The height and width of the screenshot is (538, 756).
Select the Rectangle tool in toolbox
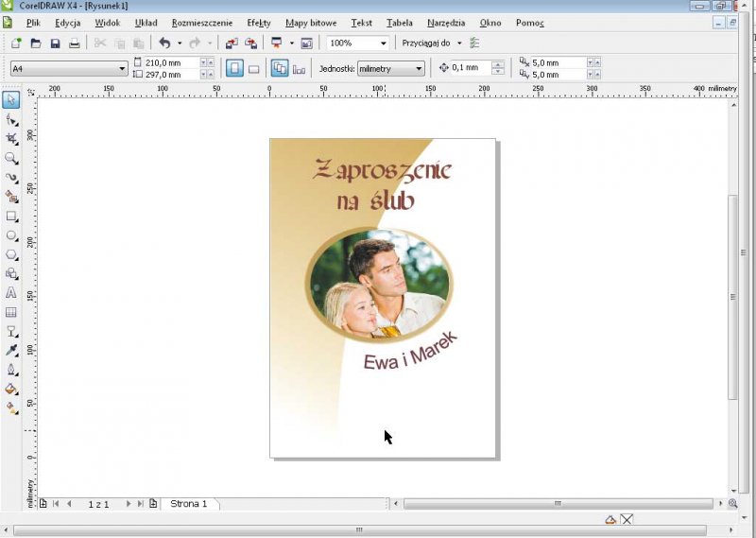click(x=11, y=216)
